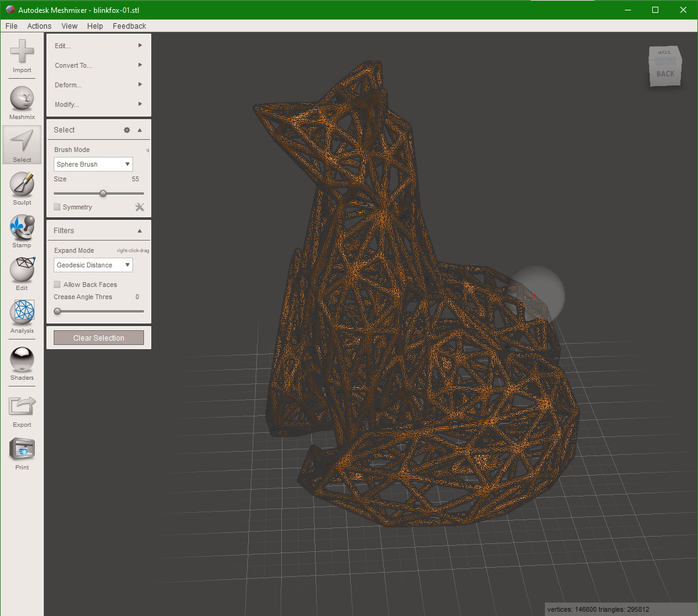Open the Print tool
This screenshot has width=698, height=616.
22,454
